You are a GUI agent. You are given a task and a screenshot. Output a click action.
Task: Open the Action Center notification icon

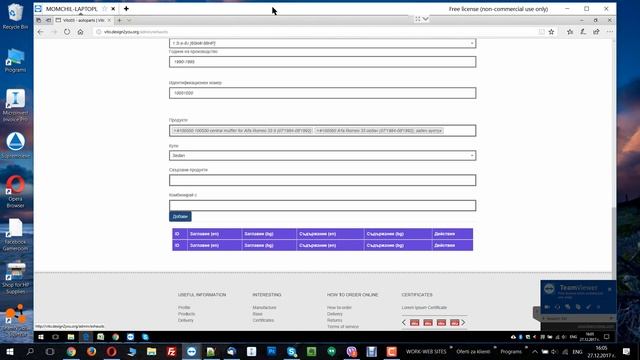point(626,351)
